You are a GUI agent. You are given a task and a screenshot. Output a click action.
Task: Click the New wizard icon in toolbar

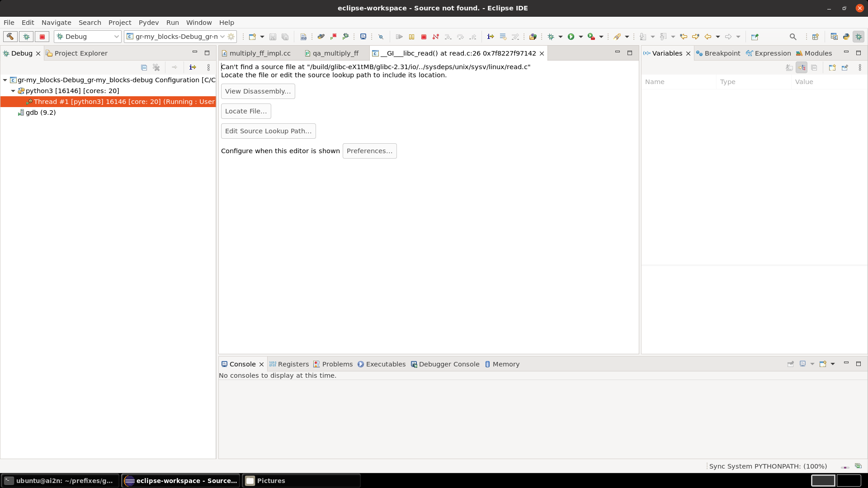[x=252, y=37]
